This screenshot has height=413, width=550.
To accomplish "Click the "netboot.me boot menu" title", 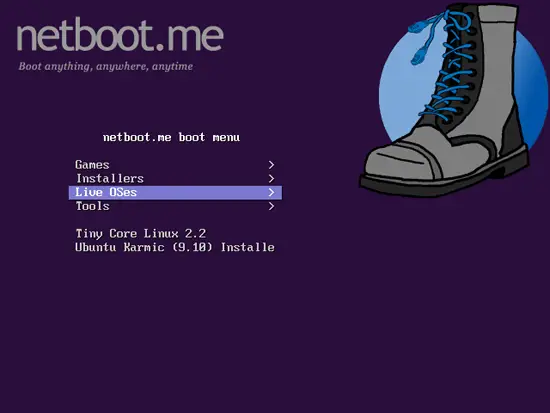I will tap(172, 137).
